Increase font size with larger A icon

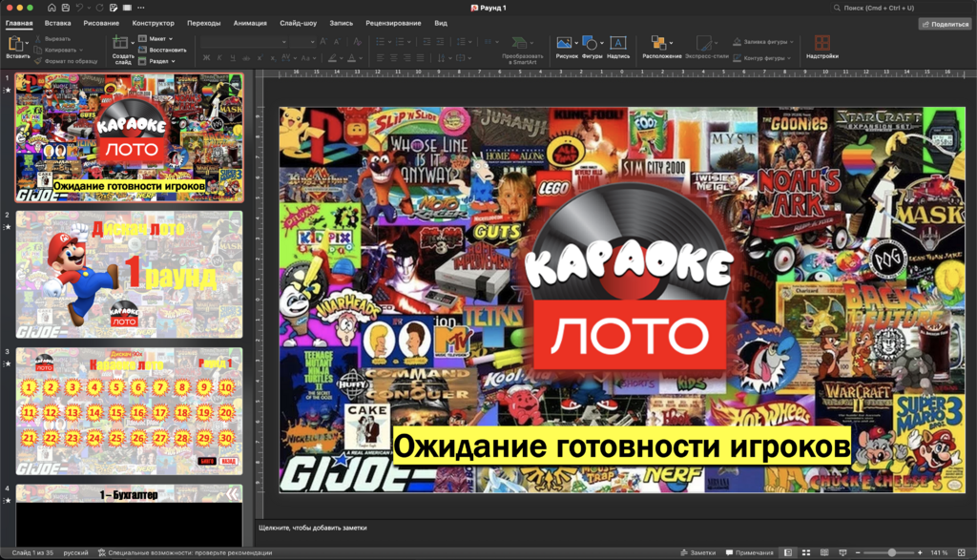pos(323,42)
